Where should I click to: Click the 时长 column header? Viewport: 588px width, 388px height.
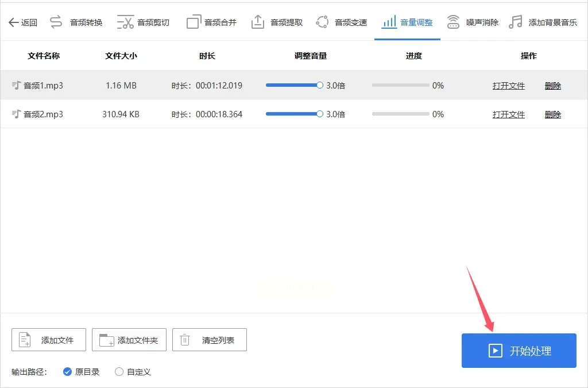pos(207,56)
